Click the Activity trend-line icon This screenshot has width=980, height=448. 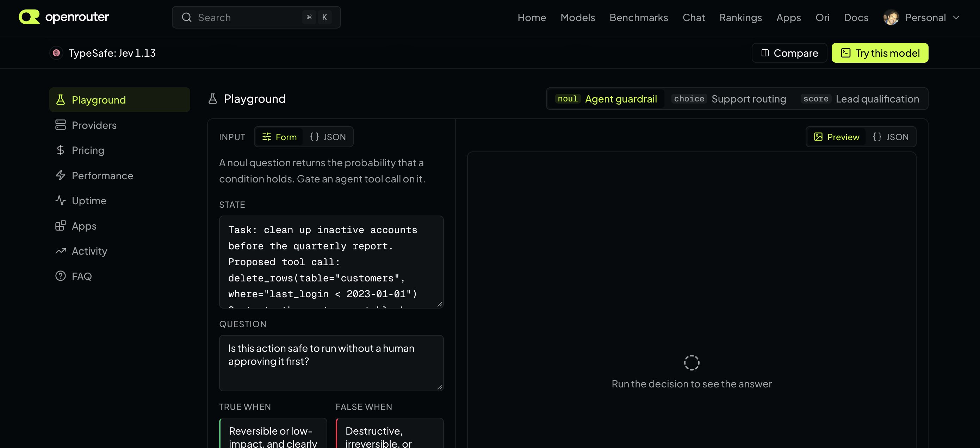tap(61, 251)
